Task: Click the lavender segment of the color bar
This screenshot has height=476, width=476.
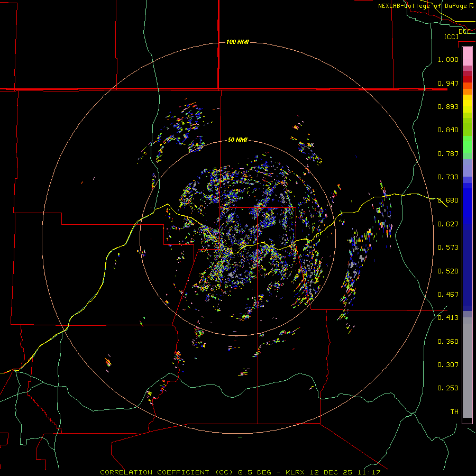Action: (467, 168)
